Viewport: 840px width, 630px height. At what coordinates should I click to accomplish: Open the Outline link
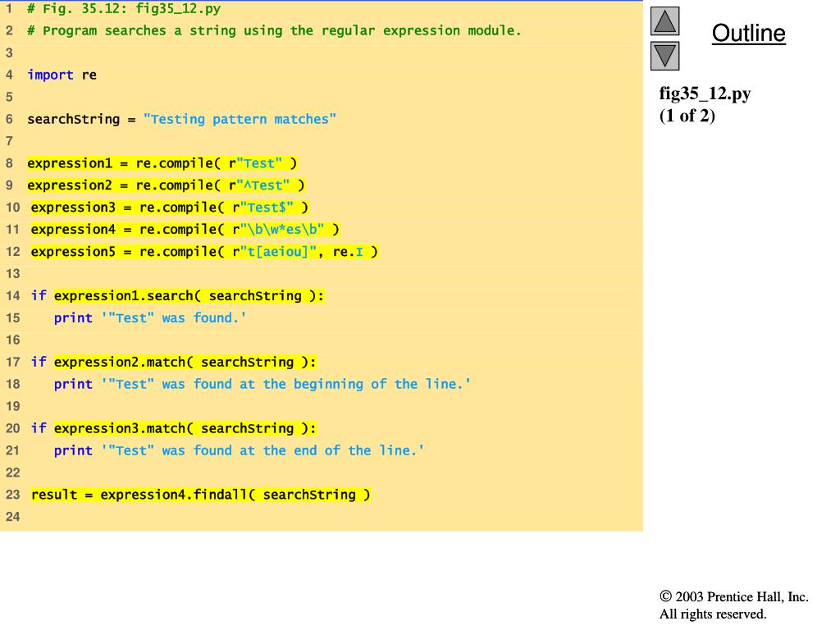[x=748, y=33]
